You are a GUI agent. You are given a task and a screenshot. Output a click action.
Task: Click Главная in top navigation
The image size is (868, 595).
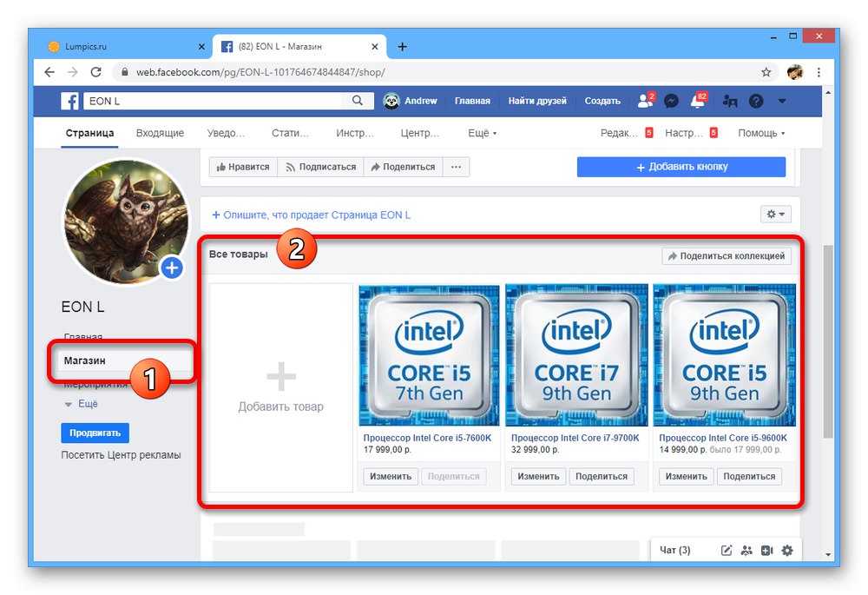point(472,101)
